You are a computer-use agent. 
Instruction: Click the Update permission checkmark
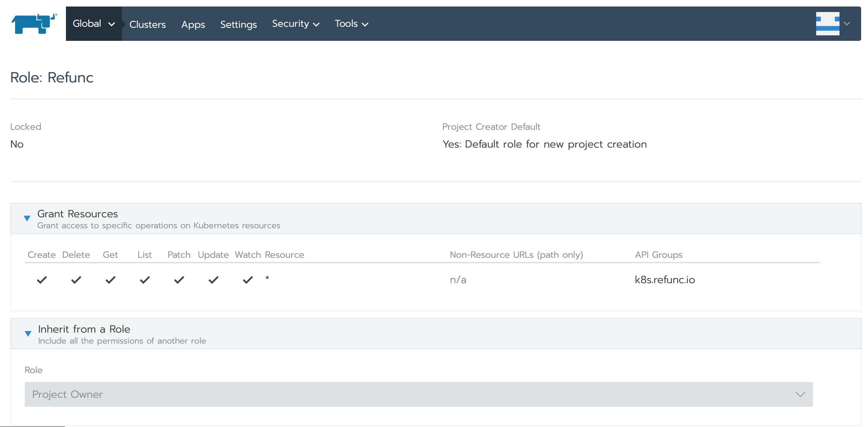click(x=213, y=280)
